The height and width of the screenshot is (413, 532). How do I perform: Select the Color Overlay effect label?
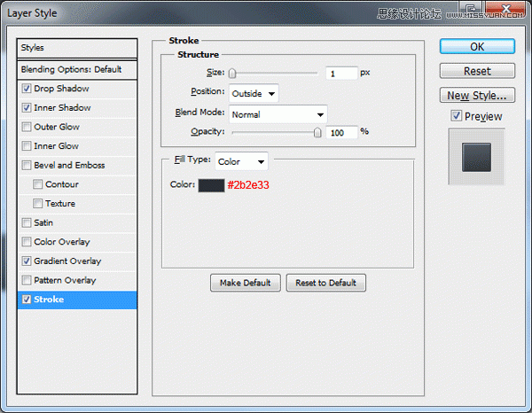pyautogui.click(x=62, y=242)
